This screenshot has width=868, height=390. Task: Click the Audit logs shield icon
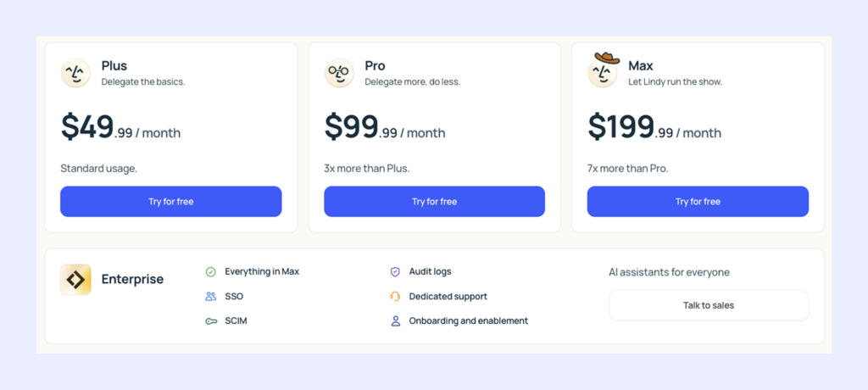395,272
